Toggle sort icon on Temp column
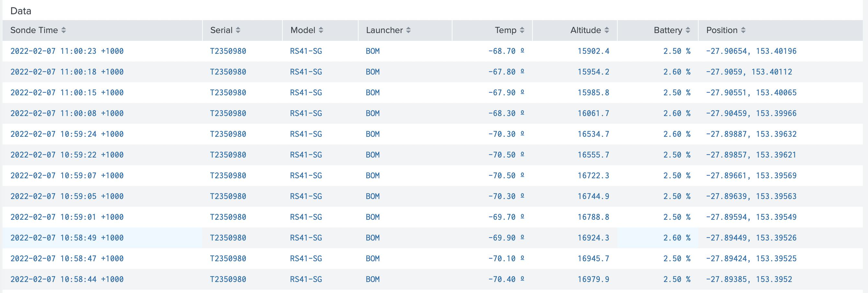 point(522,30)
